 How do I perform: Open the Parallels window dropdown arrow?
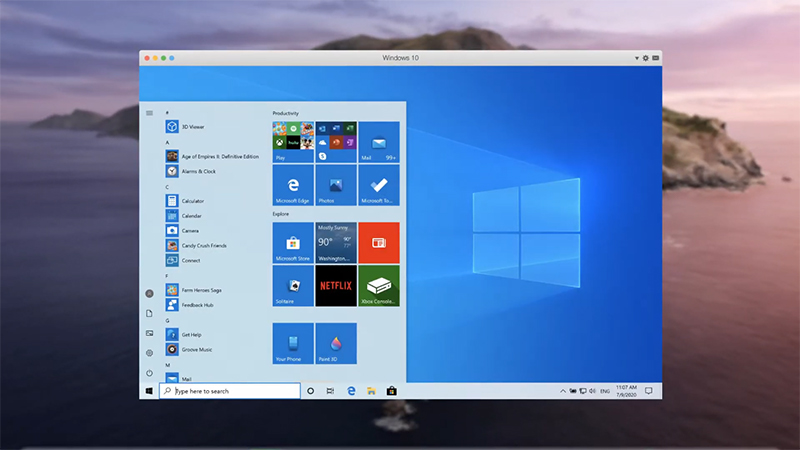[637, 58]
